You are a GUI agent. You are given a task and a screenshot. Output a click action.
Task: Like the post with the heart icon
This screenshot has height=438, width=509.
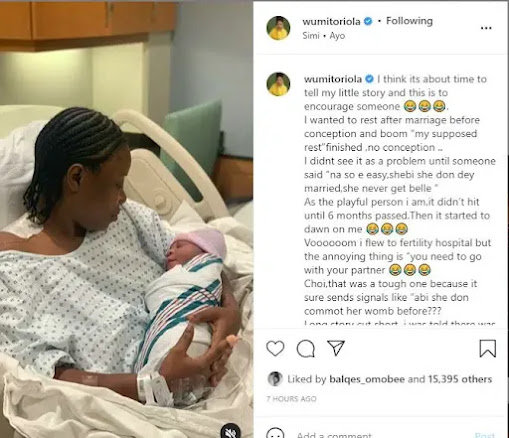click(x=275, y=348)
